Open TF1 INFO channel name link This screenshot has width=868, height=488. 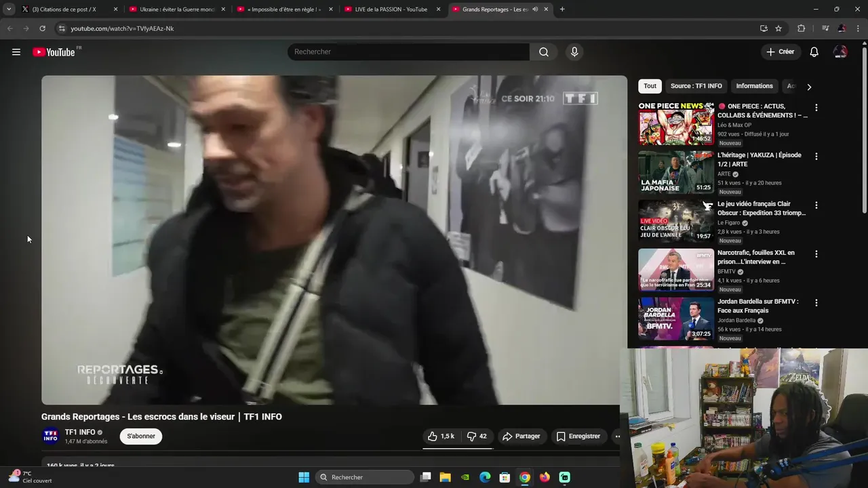pyautogui.click(x=80, y=432)
